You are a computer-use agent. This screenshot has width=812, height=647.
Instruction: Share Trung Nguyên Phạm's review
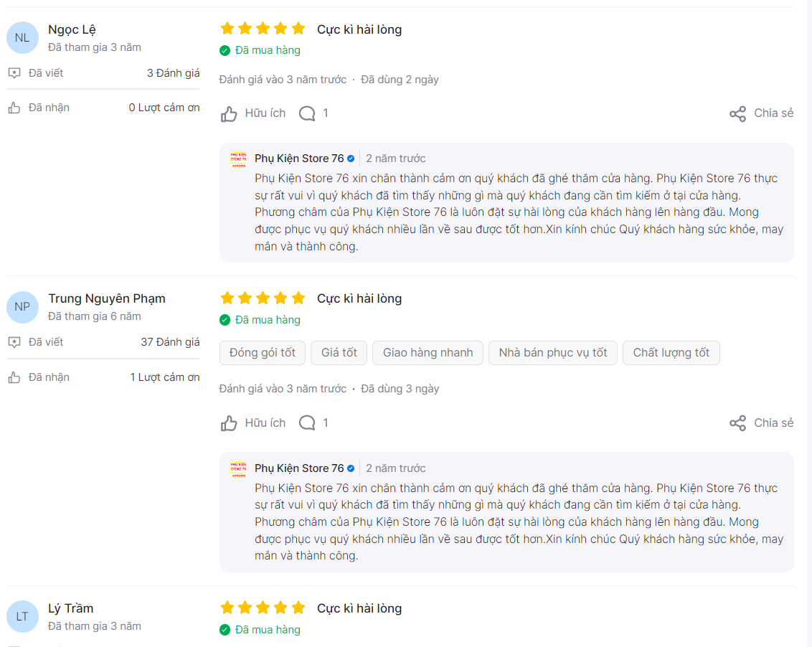(x=761, y=423)
